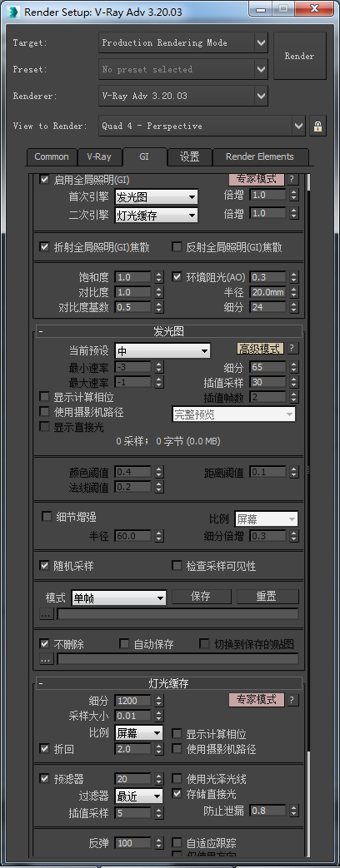This screenshot has width=340, height=868.
Task: Click browse ... button under 不删除 checkbox
Action: (46, 659)
